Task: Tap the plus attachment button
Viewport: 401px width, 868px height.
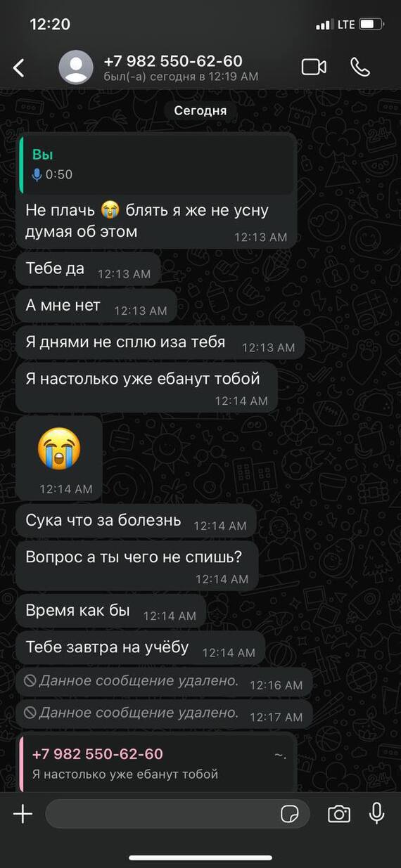Action: click(23, 814)
